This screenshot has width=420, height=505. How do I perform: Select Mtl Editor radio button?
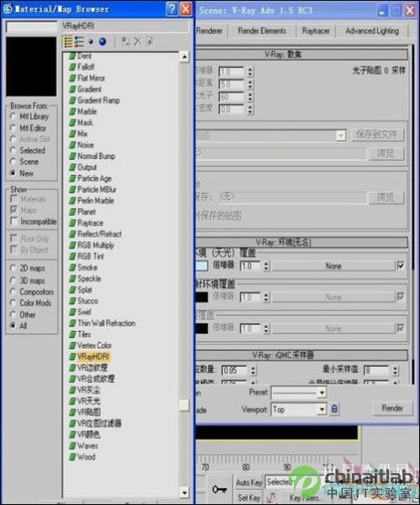click(13, 129)
